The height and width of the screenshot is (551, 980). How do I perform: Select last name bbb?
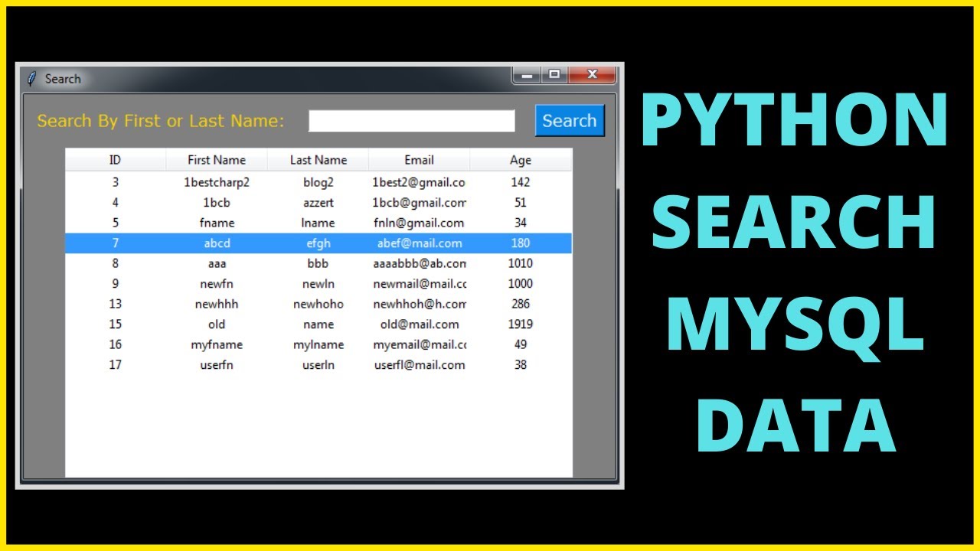coord(318,263)
